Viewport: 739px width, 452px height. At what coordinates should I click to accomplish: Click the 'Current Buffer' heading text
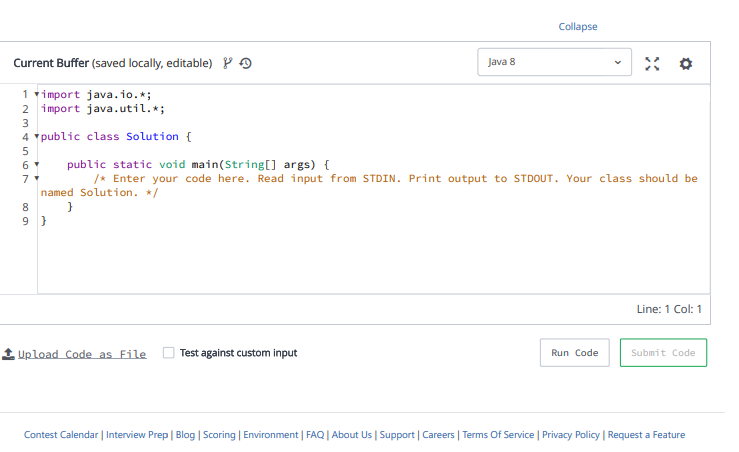(51, 63)
